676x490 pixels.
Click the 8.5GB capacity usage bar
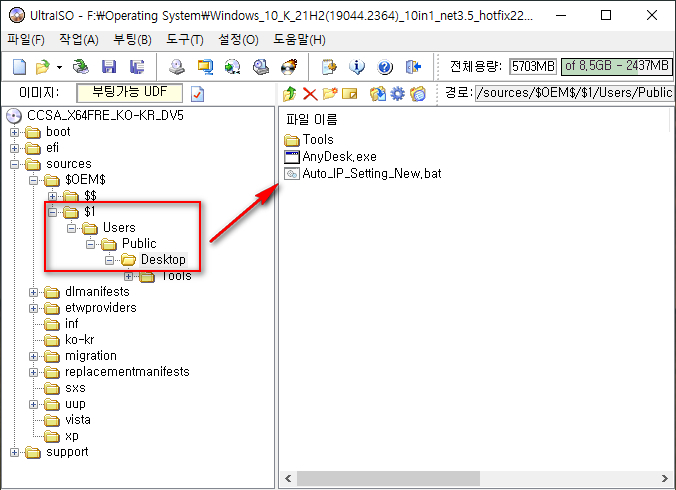coord(617,66)
